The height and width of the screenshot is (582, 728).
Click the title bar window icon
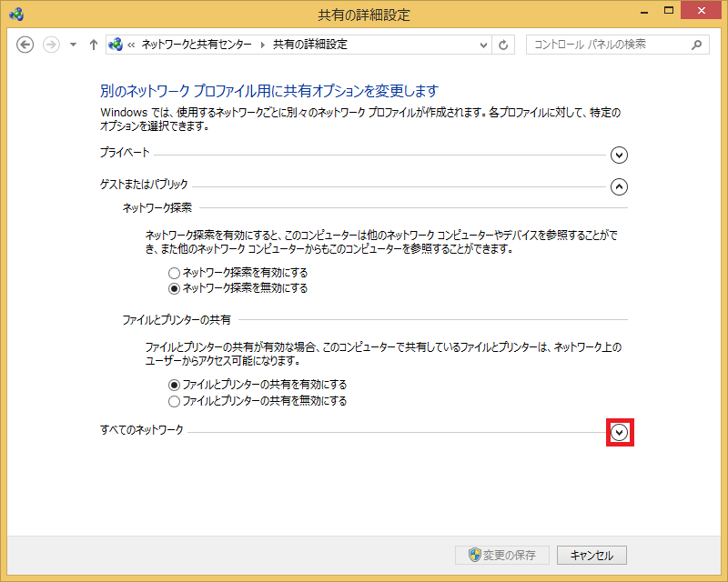click(16, 14)
